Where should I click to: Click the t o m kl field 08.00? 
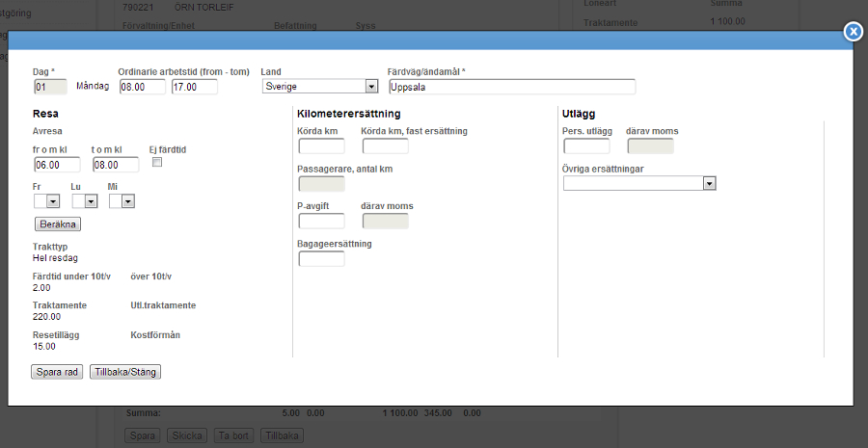coord(116,165)
